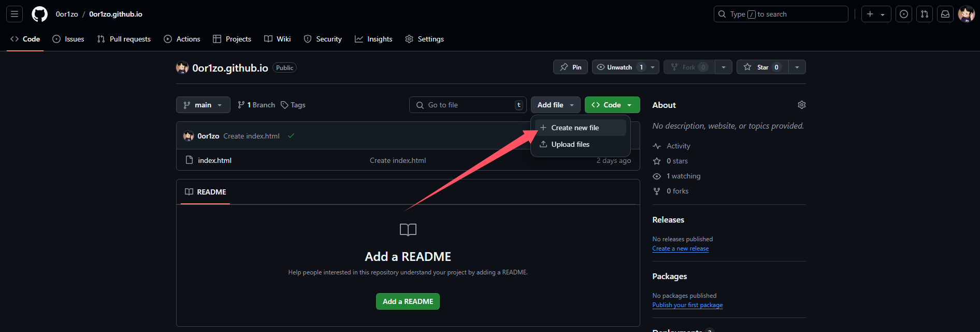Screen dimensions: 980x332
Task: Switch to the Actions tab
Action: coord(182,39)
